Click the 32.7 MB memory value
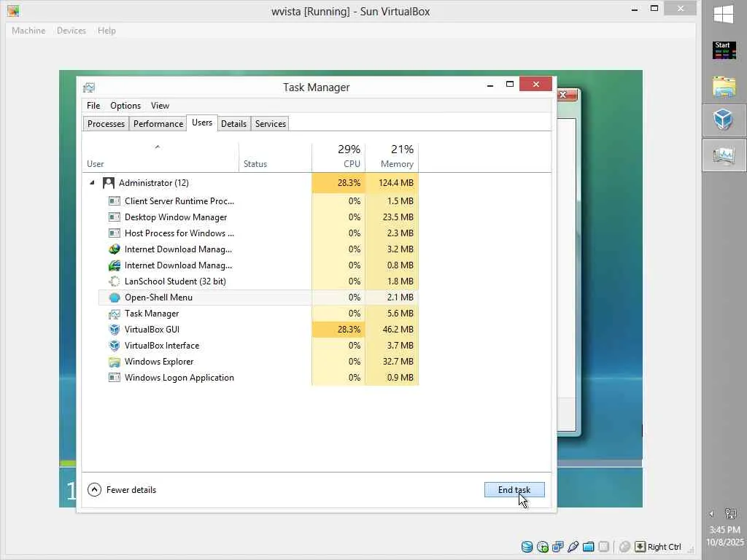Image resolution: width=747 pixels, height=560 pixels. click(398, 362)
